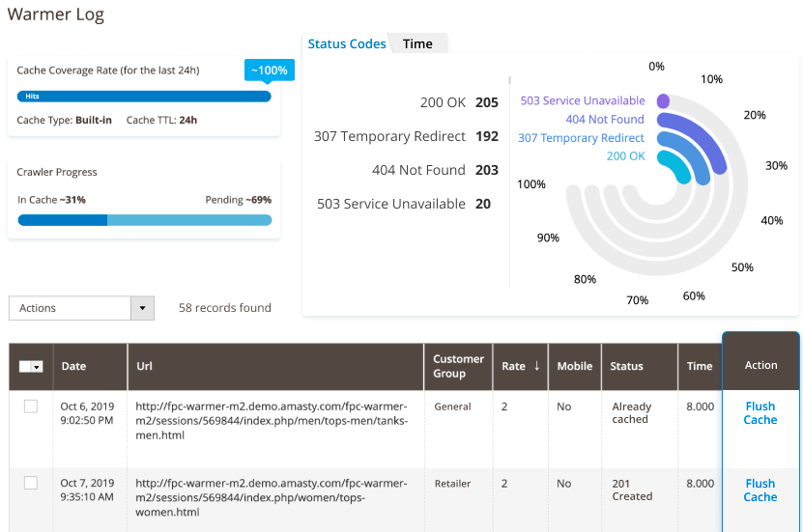
Task: Click the 404 Not Found legend label
Action: 605,119
